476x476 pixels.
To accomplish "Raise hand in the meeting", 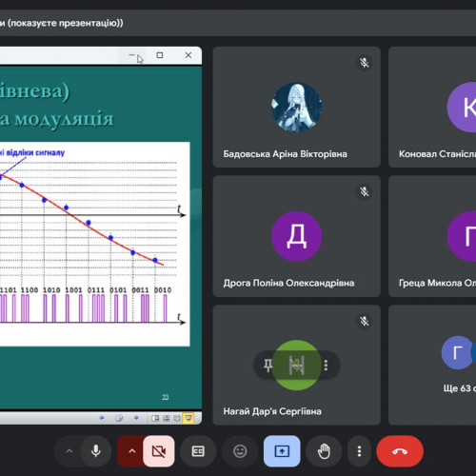I will coord(324,451).
